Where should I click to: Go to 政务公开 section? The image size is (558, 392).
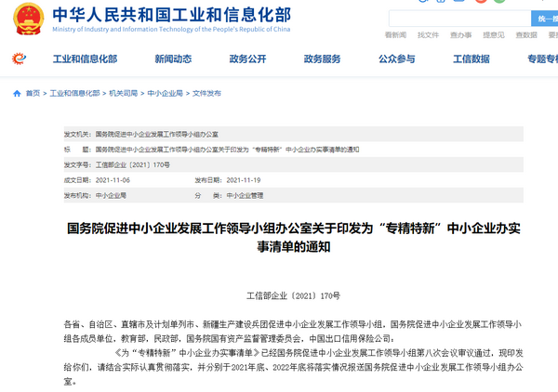point(247,59)
